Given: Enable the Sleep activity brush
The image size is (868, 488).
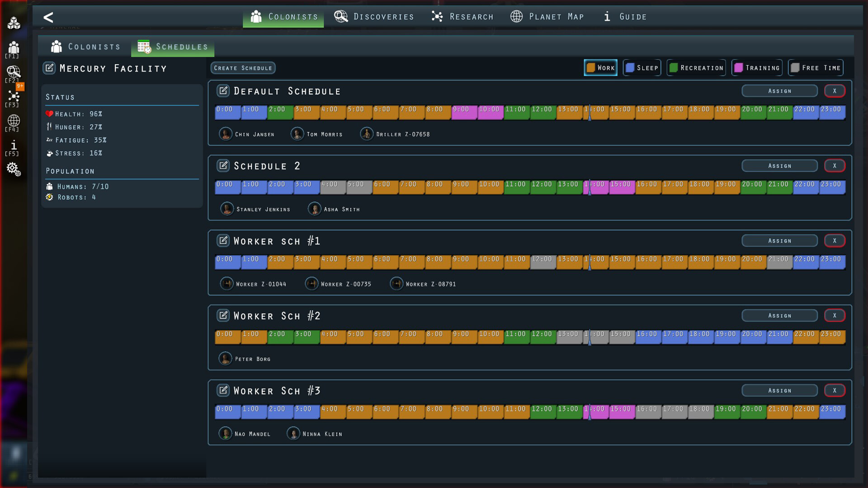Looking at the screenshot, I should [x=642, y=67].
